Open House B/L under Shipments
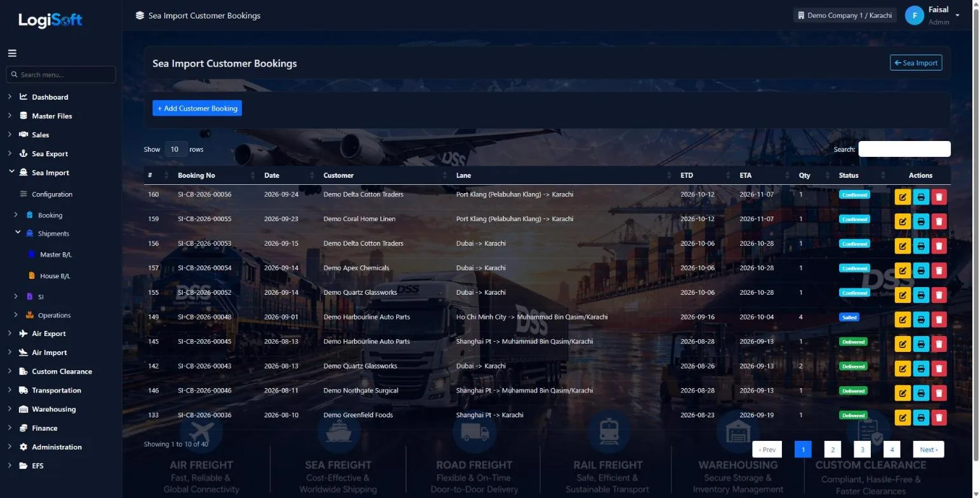 (x=55, y=276)
